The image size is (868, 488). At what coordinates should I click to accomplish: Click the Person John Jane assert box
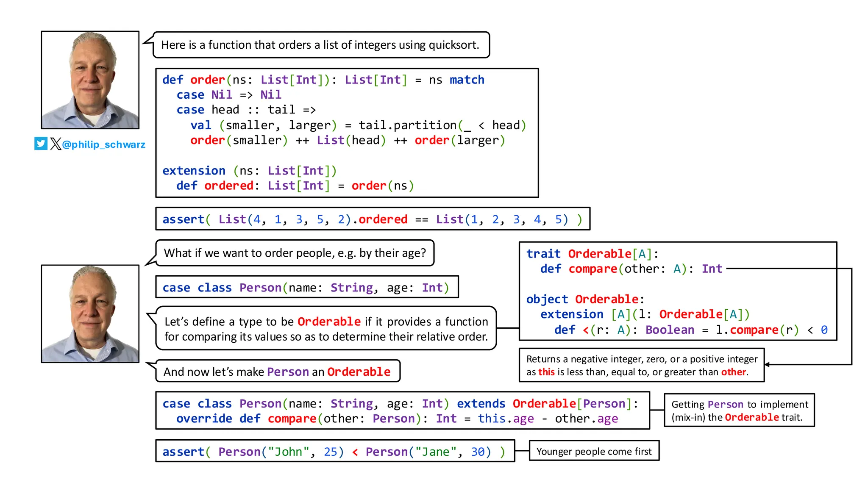[x=335, y=451]
